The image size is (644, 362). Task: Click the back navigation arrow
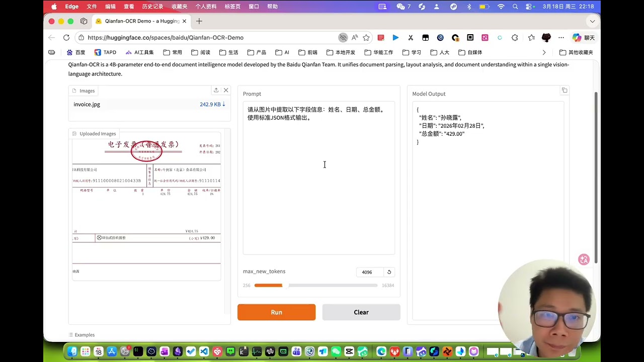pyautogui.click(x=51, y=38)
